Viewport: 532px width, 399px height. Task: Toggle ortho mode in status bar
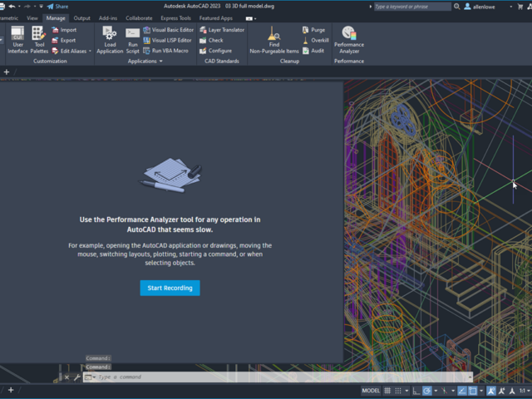coord(416,391)
